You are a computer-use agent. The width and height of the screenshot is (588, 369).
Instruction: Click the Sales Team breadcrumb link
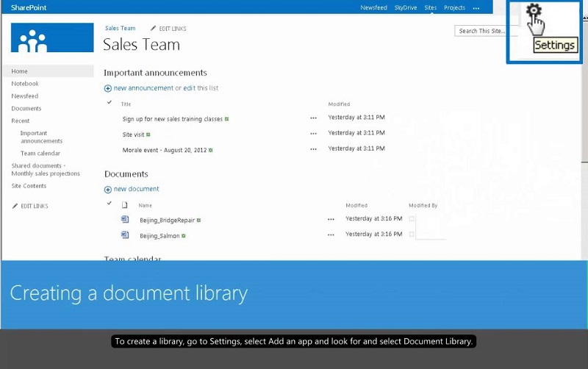[120, 28]
